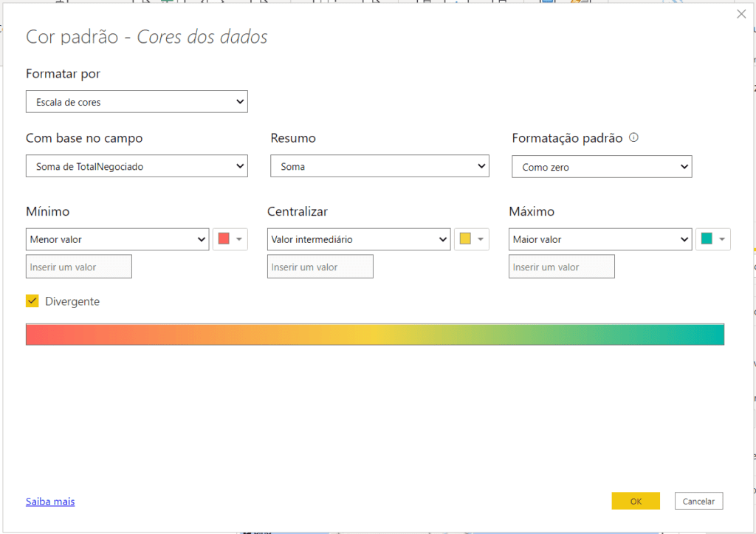Expand the Resumo dropdown showing Soma
The height and width of the screenshot is (534, 756).
point(379,165)
